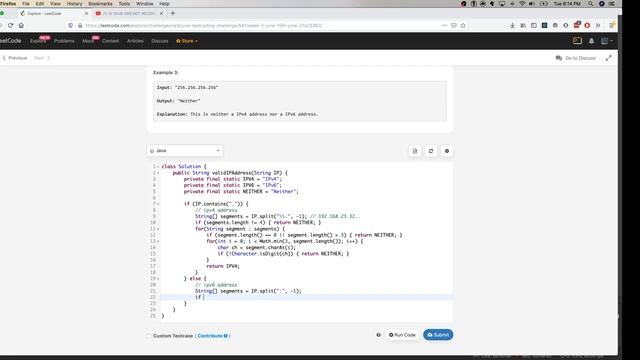Show more toolbar items overflow chevron

[x=598, y=25]
